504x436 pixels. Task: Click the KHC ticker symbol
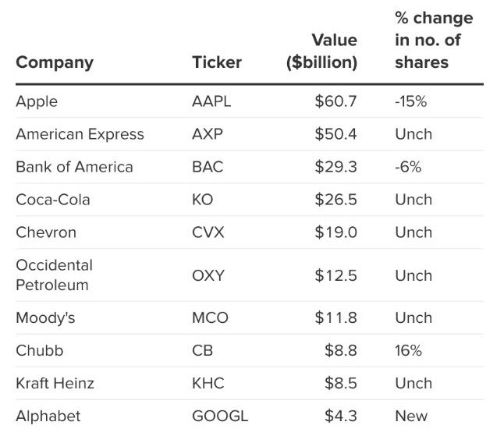pos(208,384)
